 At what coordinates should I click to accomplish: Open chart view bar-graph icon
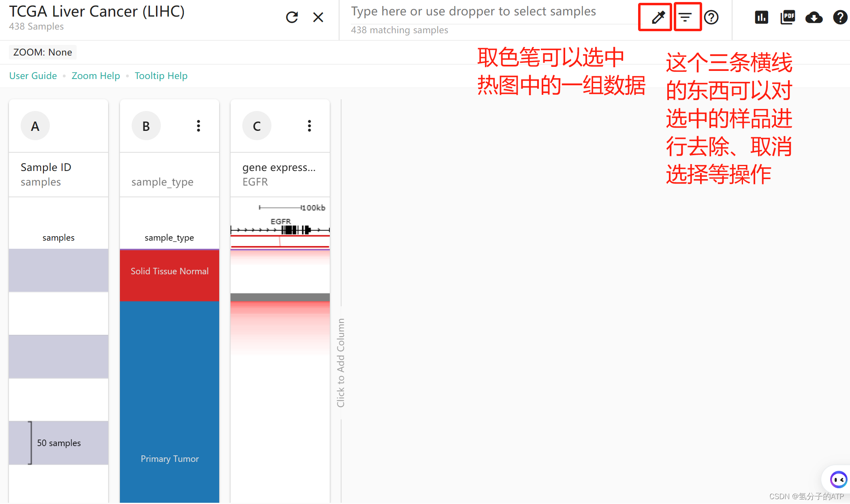[761, 17]
